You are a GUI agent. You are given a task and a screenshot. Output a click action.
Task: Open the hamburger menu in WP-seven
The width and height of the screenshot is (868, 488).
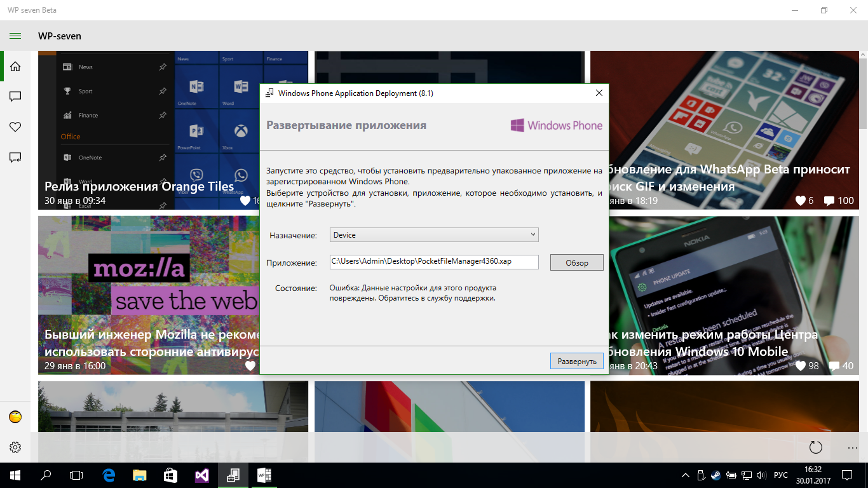point(15,36)
